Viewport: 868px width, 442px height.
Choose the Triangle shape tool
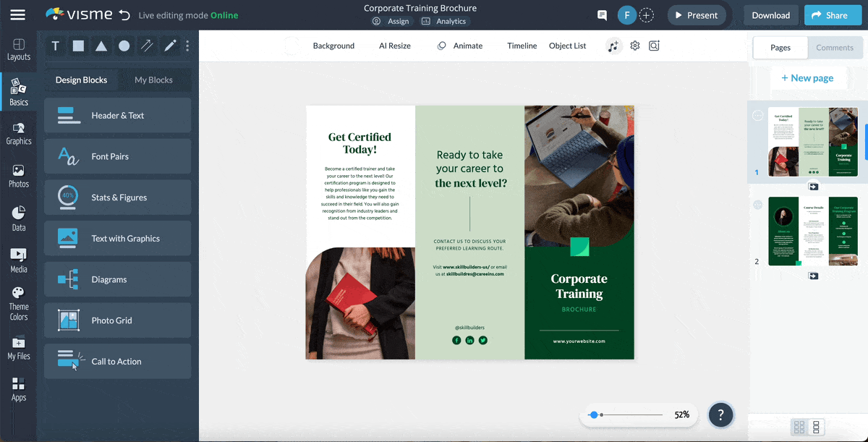tap(101, 46)
